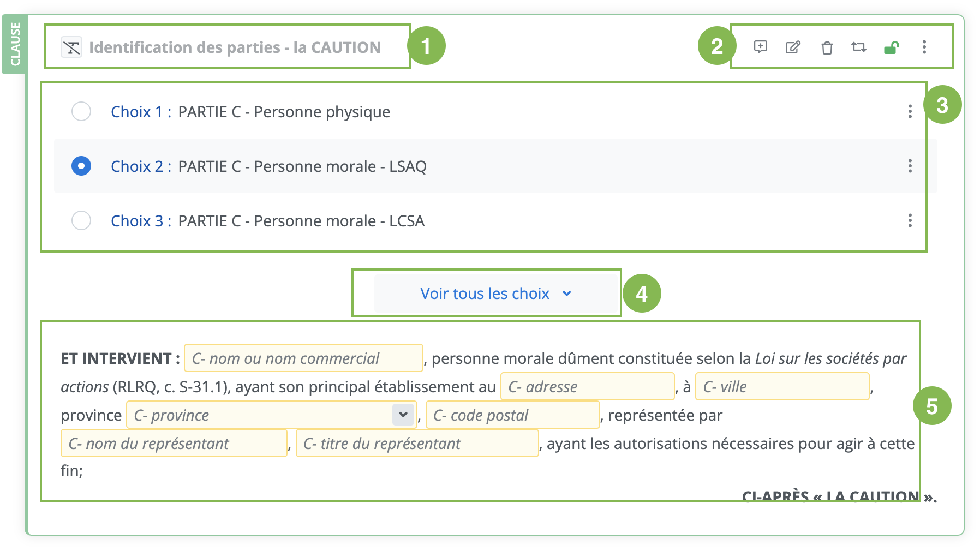Click the 'C- titre du représentant' field

417,444
